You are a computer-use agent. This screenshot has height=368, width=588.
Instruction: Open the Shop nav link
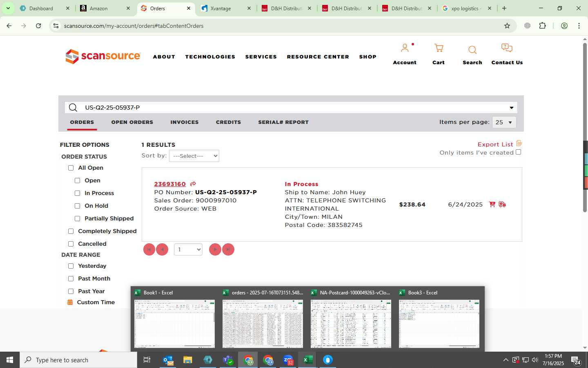[x=368, y=57]
